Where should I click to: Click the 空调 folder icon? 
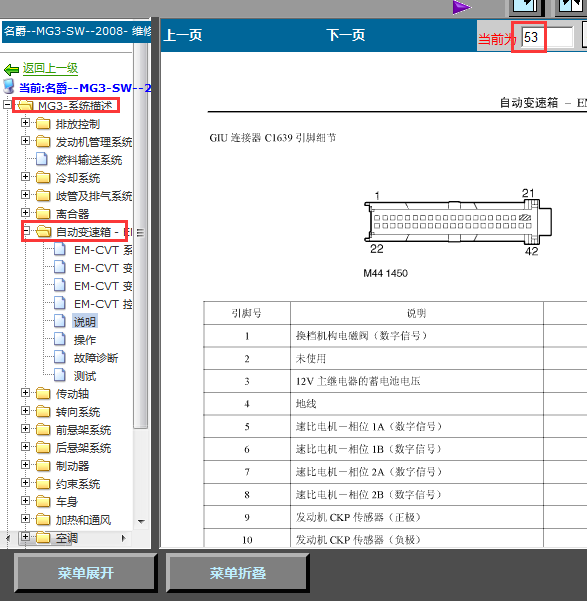click(x=43, y=537)
